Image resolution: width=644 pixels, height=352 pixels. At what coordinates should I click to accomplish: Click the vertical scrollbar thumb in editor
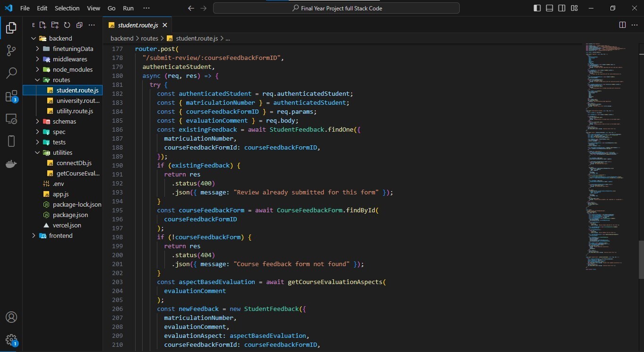[641, 259]
